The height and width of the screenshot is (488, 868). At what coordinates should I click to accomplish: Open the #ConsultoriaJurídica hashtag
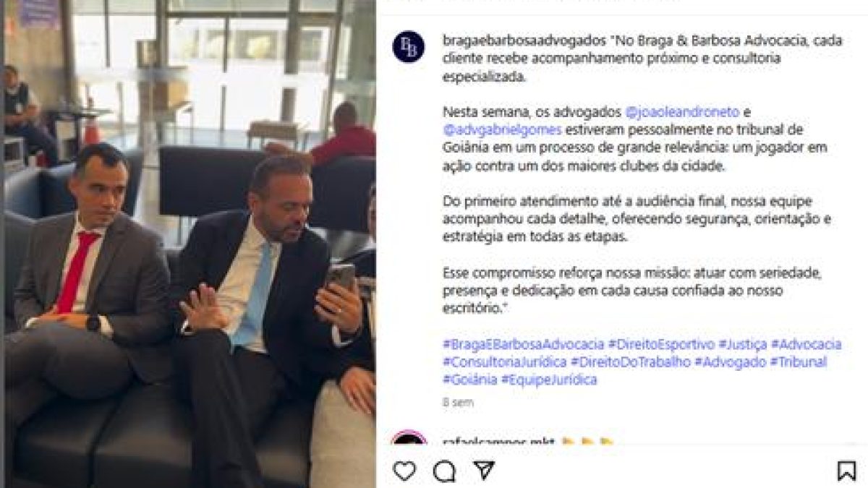click(504, 362)
